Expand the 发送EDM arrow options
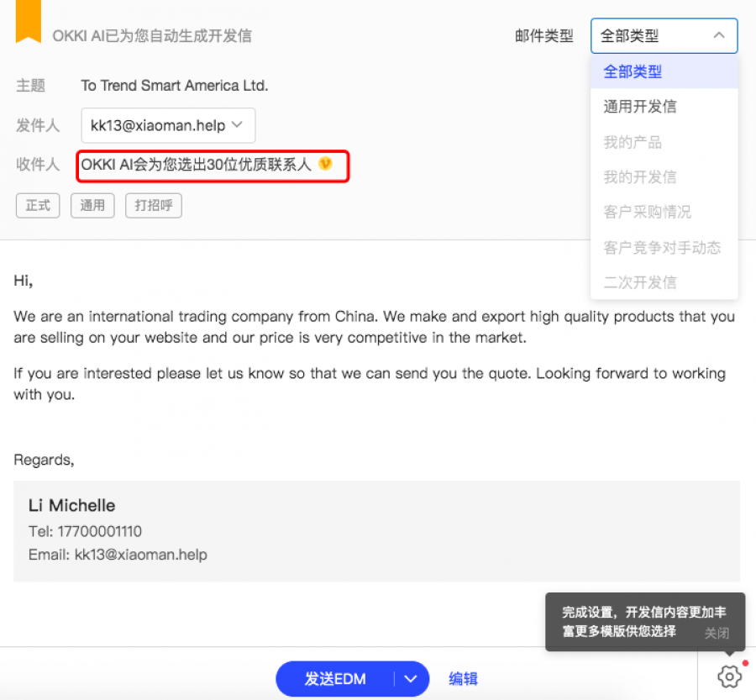756x700 pixels. [411, 679]
